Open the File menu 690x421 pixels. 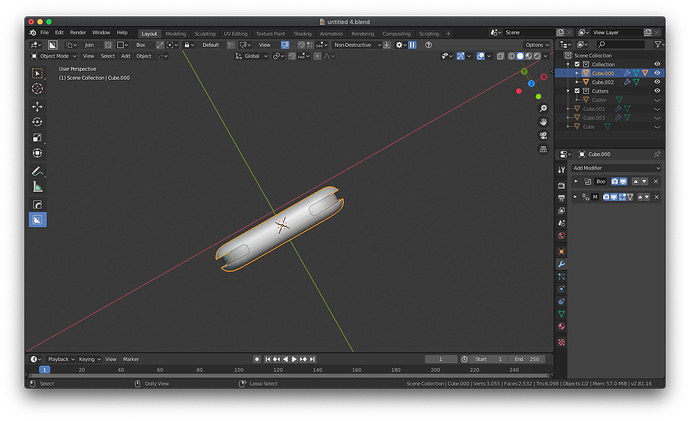45,33
